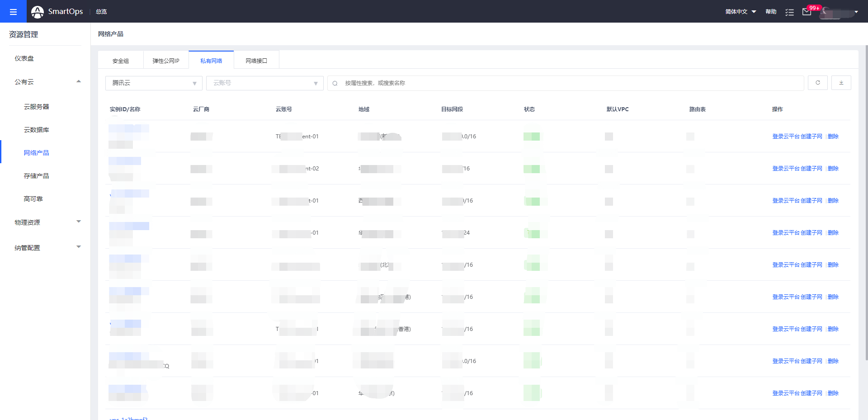The width and height of the screenshot is (868, 420).
Task: Click the 默认VPC column header
Action: click(618, 109)
